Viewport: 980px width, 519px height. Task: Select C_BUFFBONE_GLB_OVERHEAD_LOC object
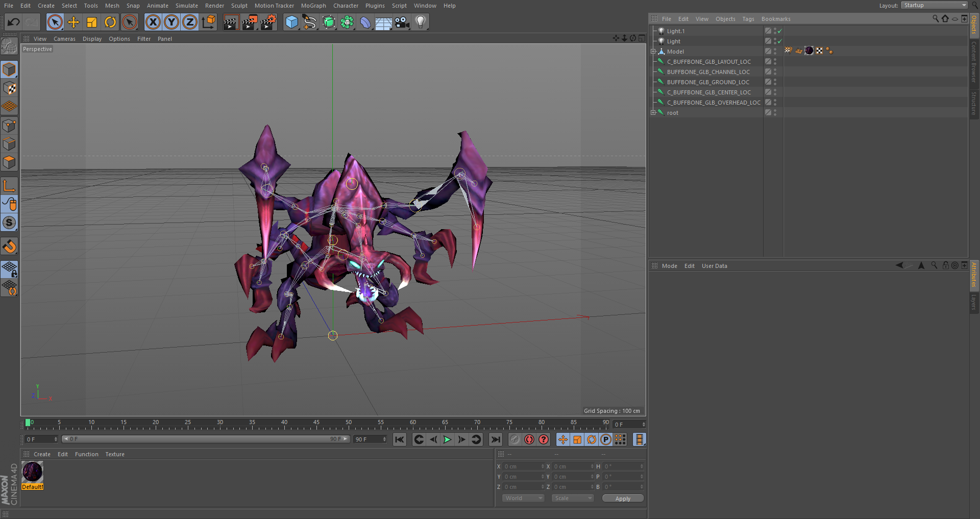point(714,103)
